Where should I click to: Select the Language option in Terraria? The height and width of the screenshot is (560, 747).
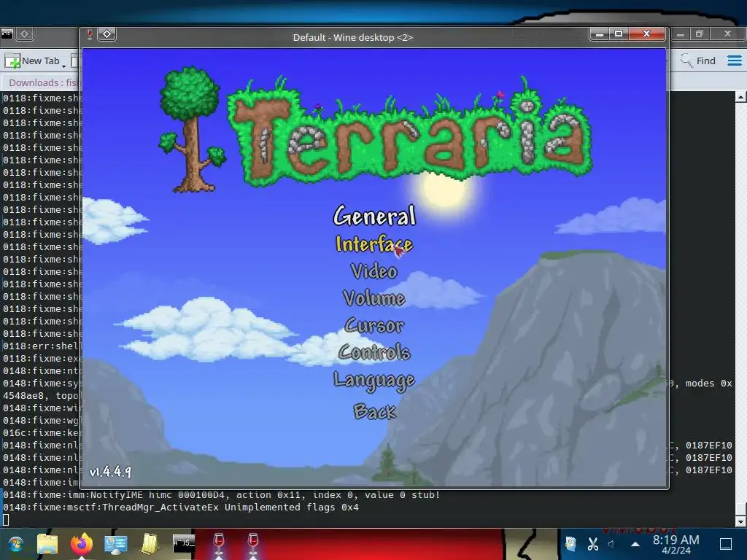coord(374,381)
